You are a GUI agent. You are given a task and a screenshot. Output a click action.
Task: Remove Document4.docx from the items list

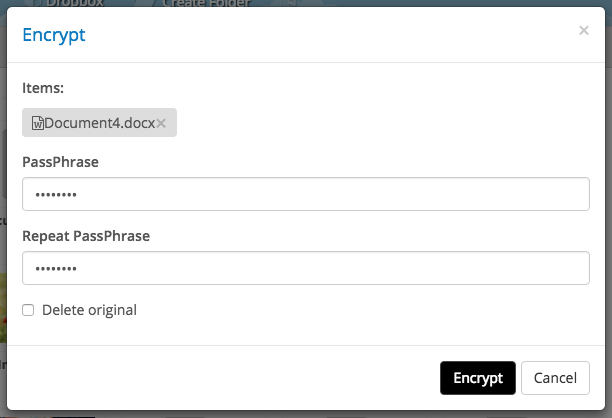[161, 123]
